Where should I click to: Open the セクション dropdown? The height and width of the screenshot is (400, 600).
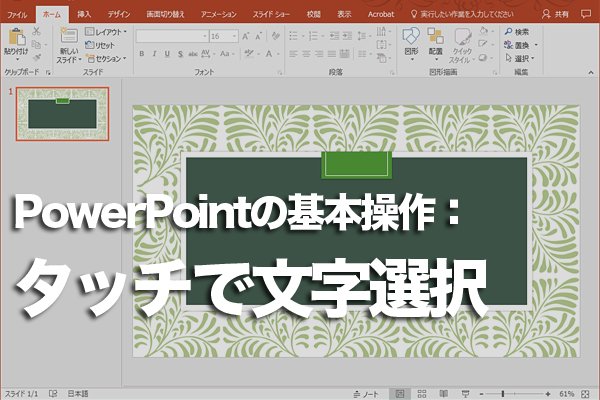click(x=106, y=59)
